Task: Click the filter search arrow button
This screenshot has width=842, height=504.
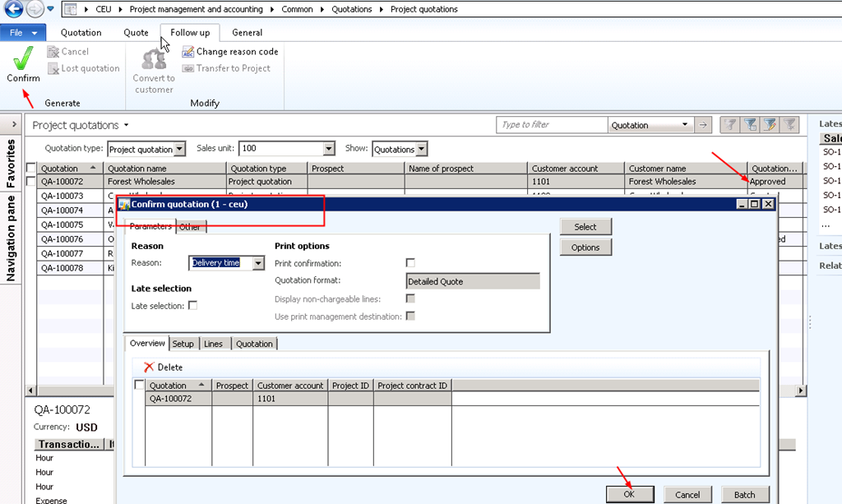Action: pos(703,125)
